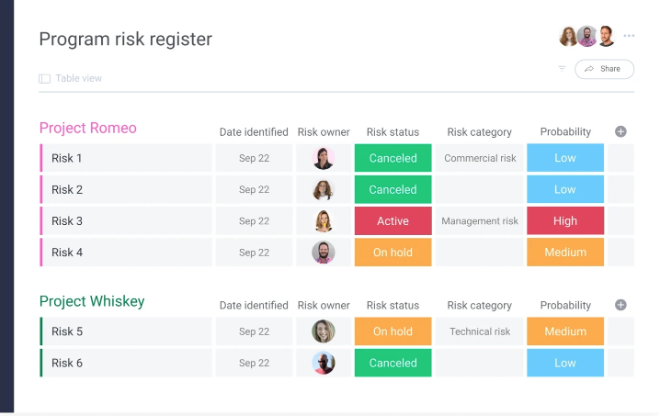Click empty Risk category cell for Risk 6
Screen dimensions: 659x416
tap(480, 363)
